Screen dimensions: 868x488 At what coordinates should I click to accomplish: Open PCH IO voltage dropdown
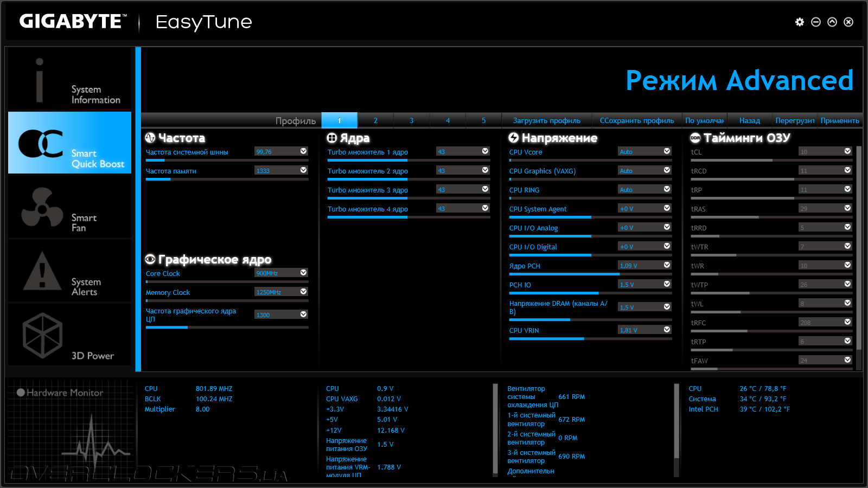[x=644, y=284]
